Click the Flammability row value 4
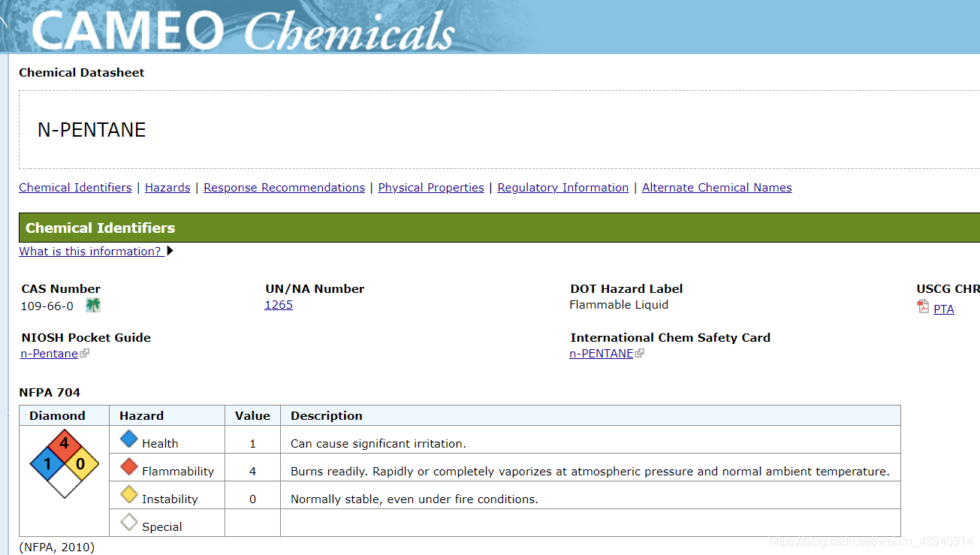980x555 pixels. coord(252,472)
